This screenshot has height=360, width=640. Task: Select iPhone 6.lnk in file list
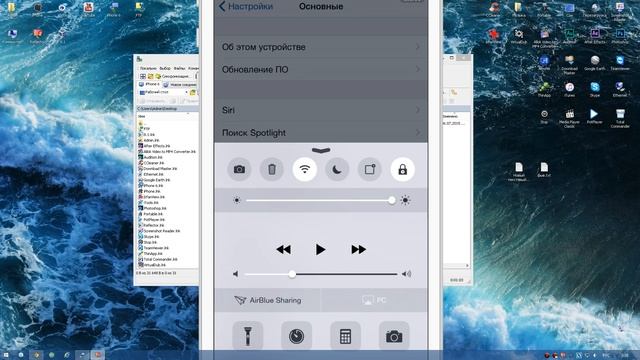coord(150,186)
